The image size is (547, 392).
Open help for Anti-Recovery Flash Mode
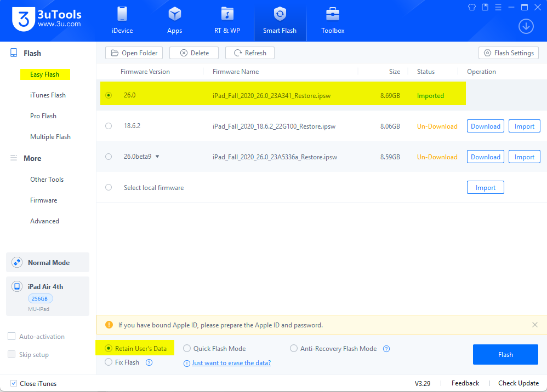point(386,349)
